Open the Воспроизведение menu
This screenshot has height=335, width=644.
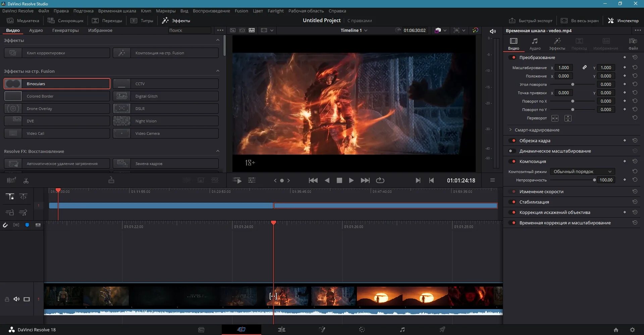tap(211, 11)
